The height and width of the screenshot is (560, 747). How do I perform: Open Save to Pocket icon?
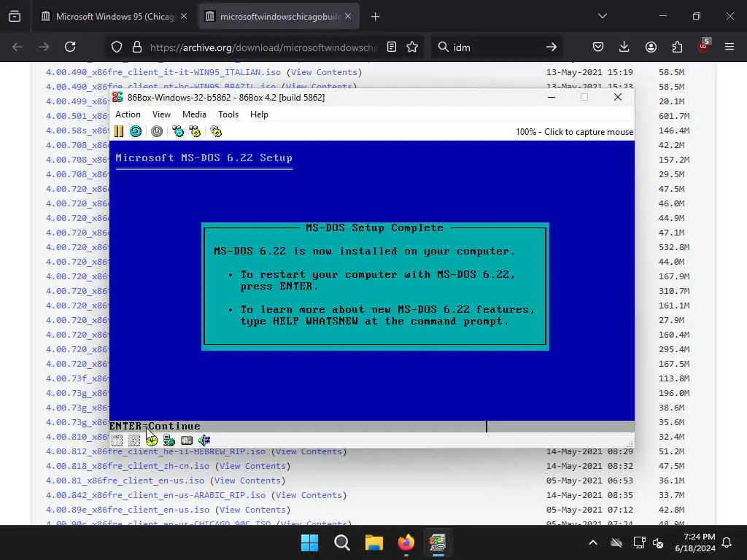pos(598,47)
